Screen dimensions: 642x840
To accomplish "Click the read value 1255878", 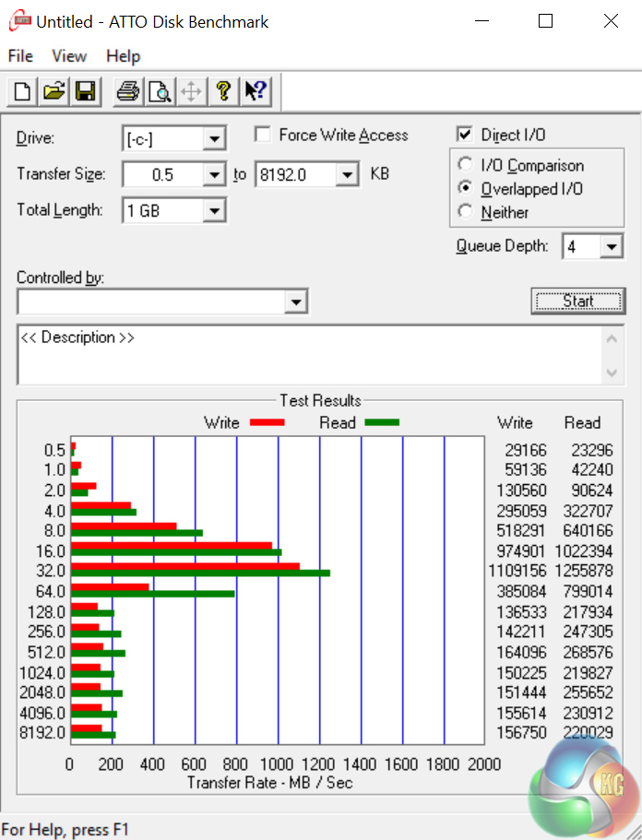I will 584,571.
